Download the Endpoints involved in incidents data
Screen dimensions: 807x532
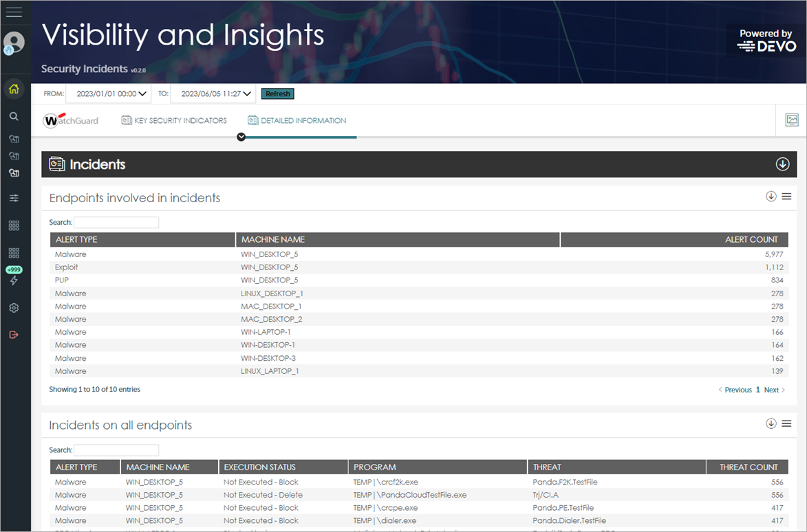tap(771, 196)
